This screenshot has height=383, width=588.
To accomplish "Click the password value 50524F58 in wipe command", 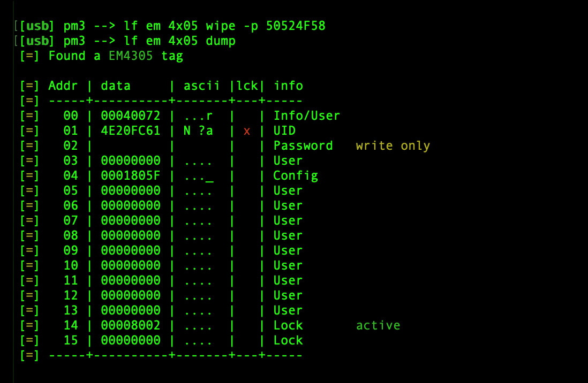I will click(x=295, y=26).
